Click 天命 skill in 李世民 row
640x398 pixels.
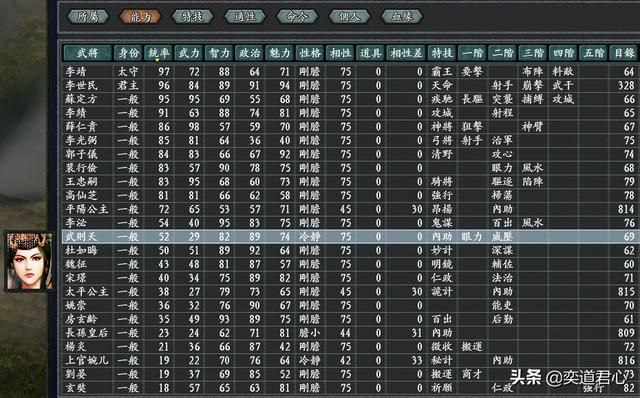pyautogui.click(x=442, y=85)
